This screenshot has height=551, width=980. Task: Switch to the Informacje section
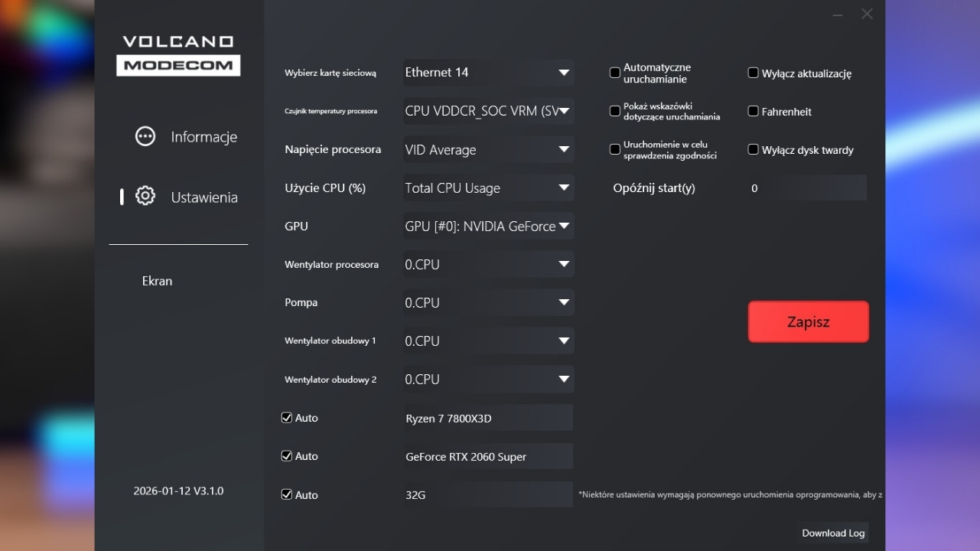pyautogui.click(x=203, y=137)
